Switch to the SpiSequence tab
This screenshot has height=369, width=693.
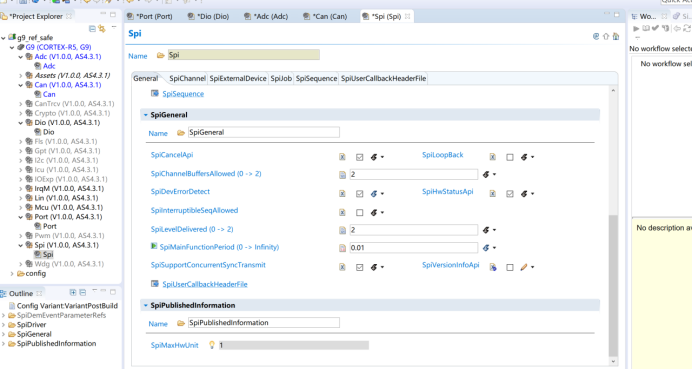[316, 78]
